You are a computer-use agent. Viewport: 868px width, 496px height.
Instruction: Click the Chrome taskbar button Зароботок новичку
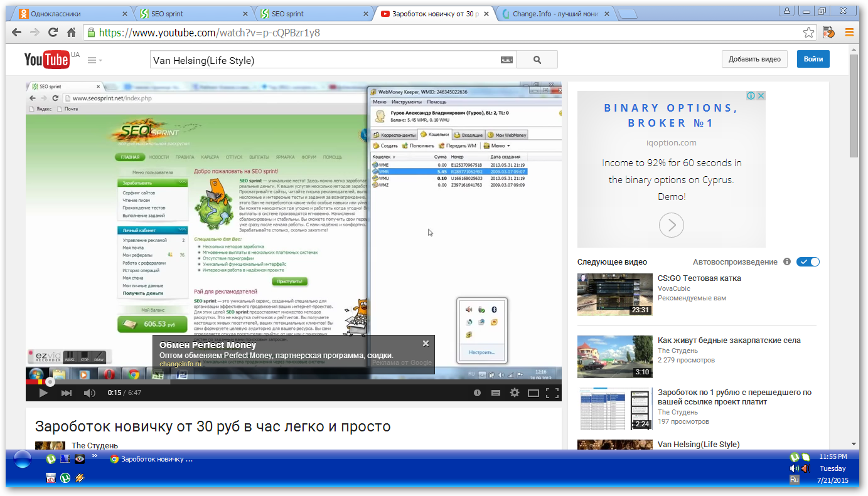[151, 459]
